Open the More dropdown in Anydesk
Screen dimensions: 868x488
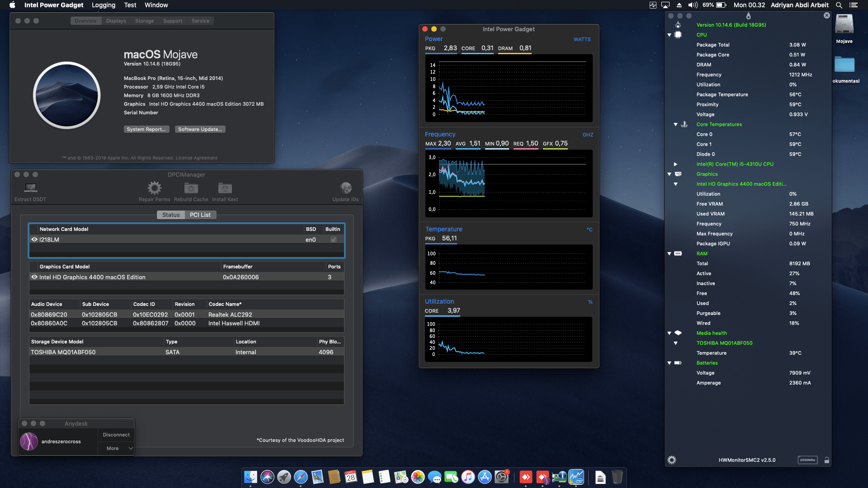point(116,448)
